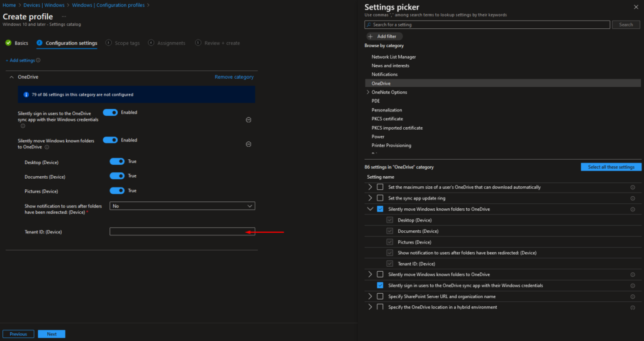Click the Search for a setting field

[487, 25]
